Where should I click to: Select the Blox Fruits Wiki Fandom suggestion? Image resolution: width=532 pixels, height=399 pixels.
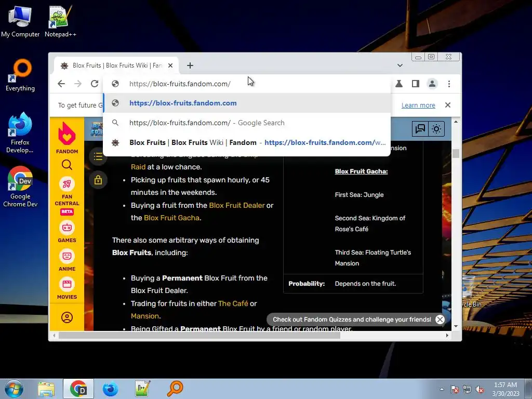[x=247, y=142]
